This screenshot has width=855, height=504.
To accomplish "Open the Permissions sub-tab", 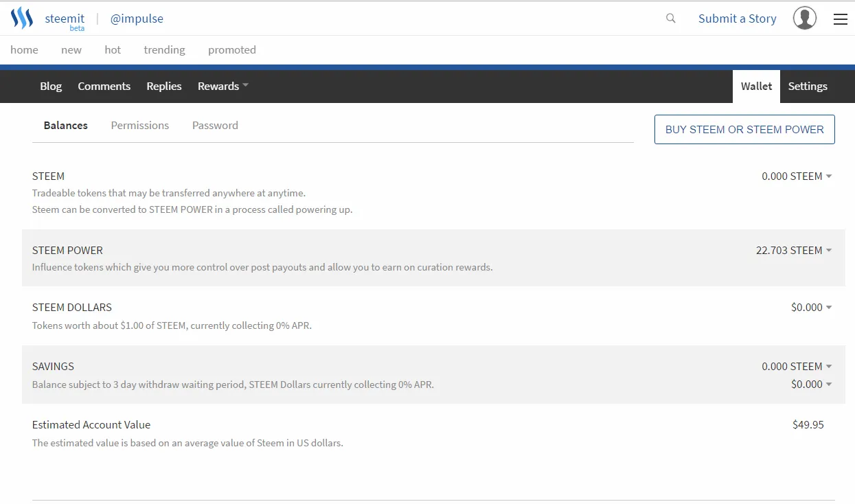I will click(x=140, y=125).
